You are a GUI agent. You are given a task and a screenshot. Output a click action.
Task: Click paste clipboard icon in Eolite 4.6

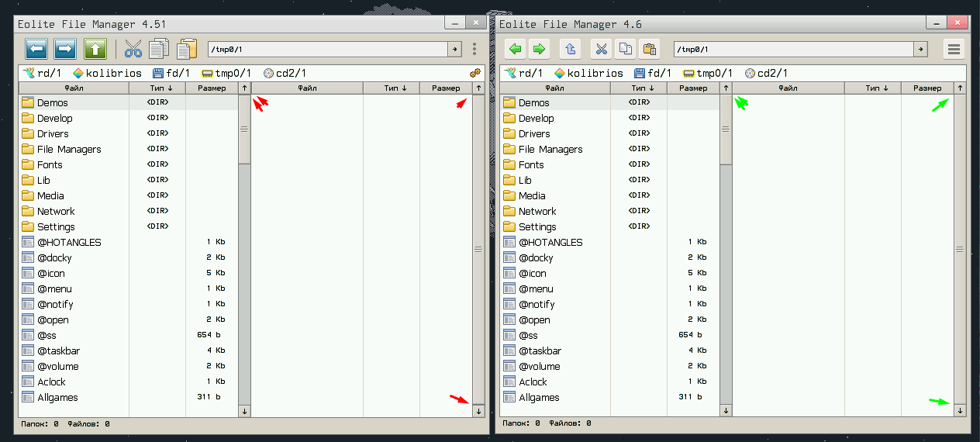649,50
